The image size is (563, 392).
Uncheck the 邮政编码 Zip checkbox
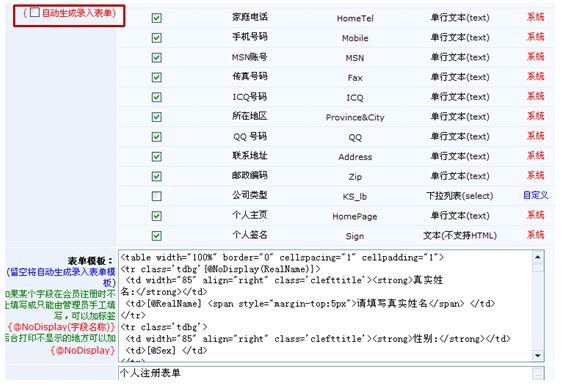point(157,176)
